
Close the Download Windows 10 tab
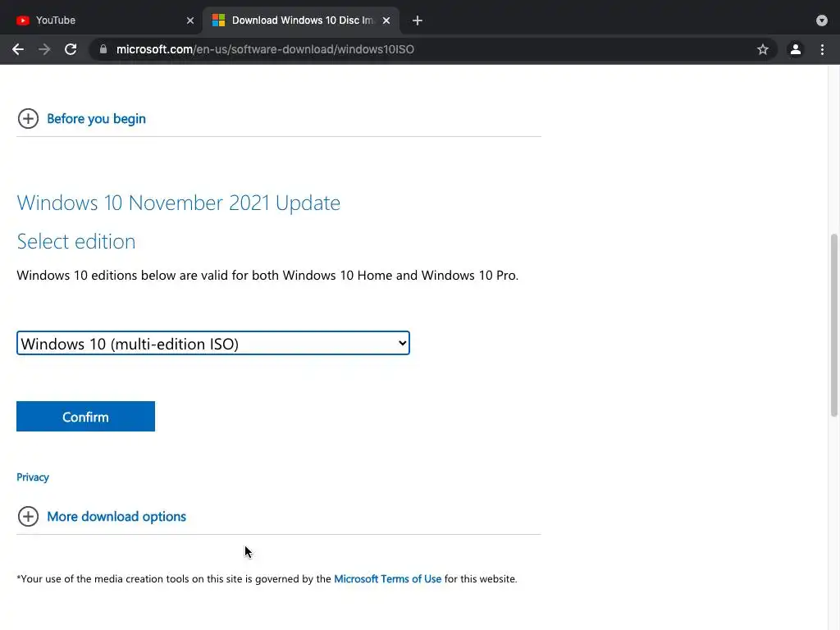pyautogui.click(x=386, y=21)
